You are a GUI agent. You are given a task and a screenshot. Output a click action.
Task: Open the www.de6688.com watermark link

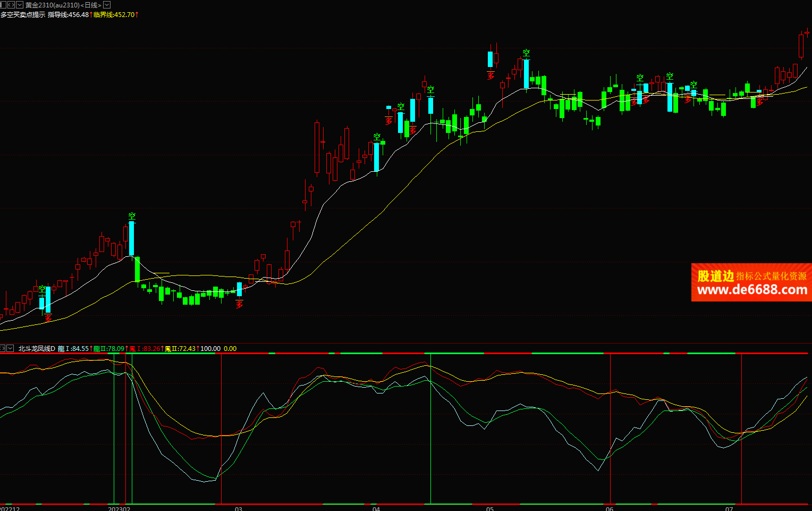(751, 290)
